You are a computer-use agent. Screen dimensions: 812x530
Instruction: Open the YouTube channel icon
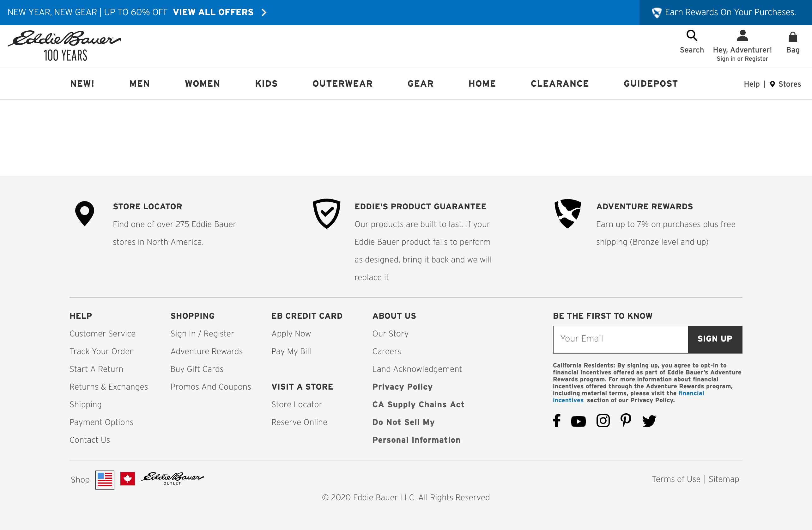[x=578, y=422]
